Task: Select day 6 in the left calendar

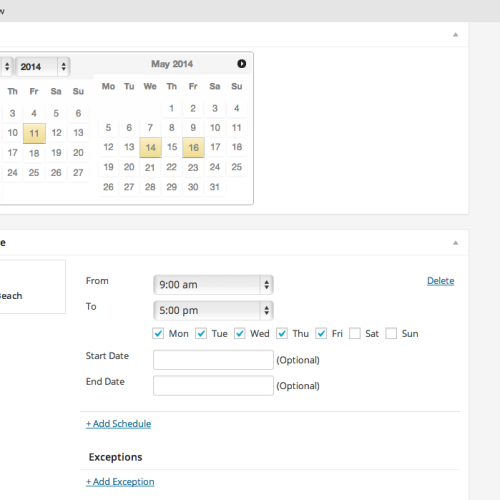Action: pyautogui.click(x=78, y=113)
